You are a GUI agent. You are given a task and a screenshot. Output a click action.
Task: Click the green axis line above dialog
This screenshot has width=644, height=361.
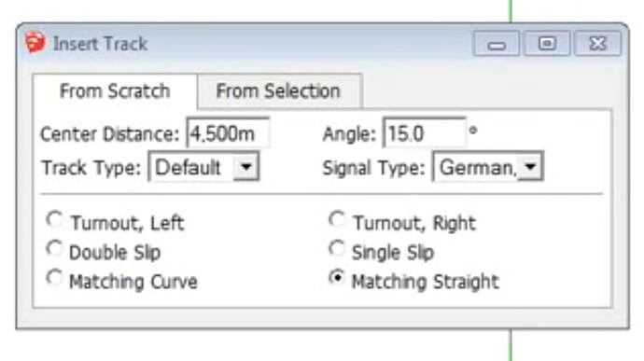point(511,11)
